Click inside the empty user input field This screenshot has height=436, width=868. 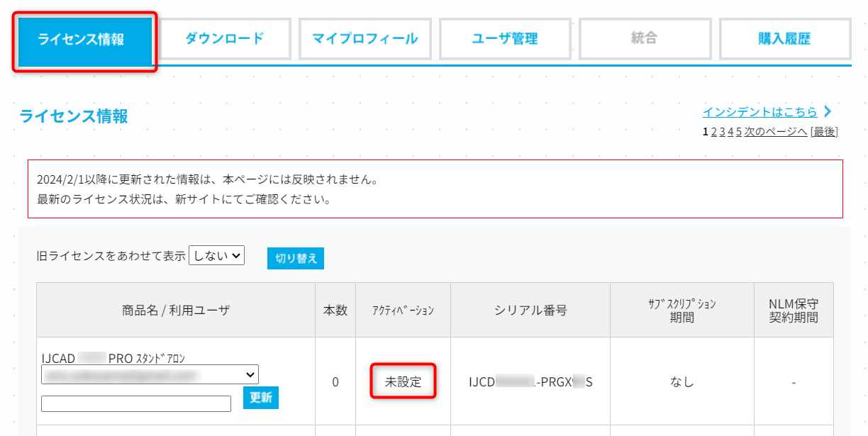[x=135, y=403]
